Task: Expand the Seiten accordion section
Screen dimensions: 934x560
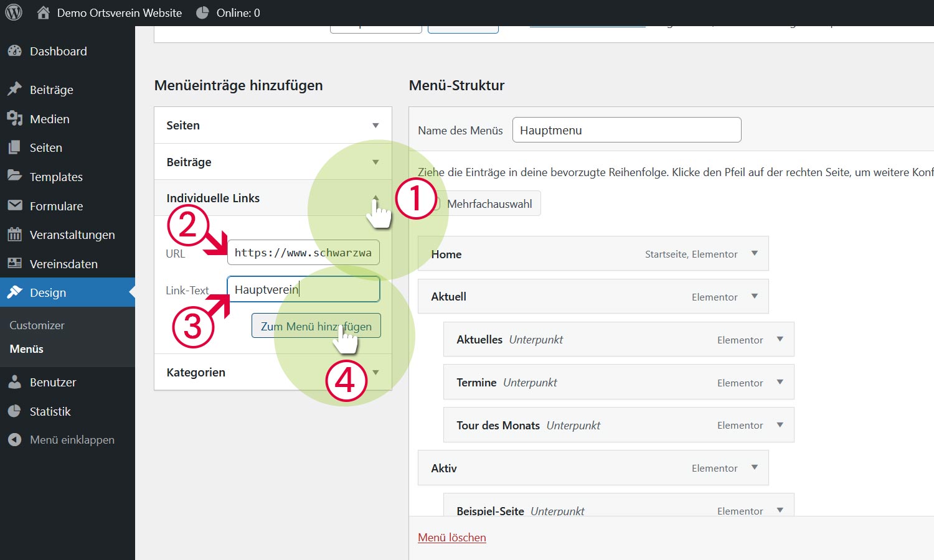Action: click(273, 125)
